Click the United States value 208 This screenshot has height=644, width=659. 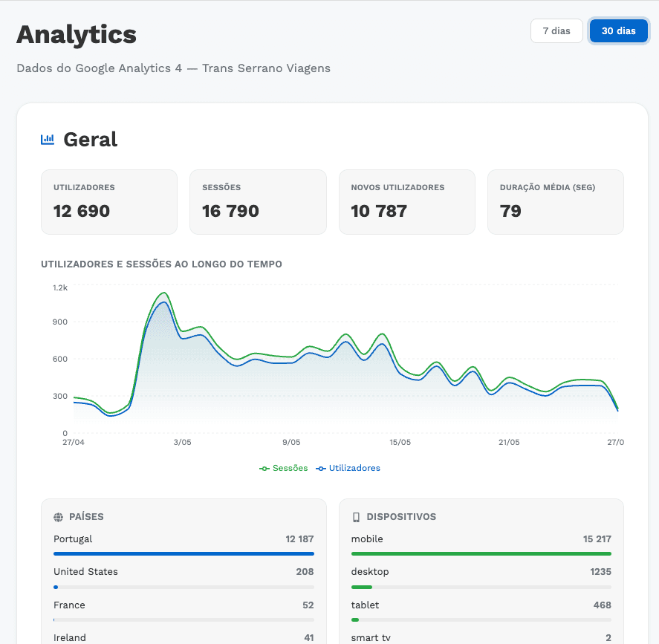point(305,572)
